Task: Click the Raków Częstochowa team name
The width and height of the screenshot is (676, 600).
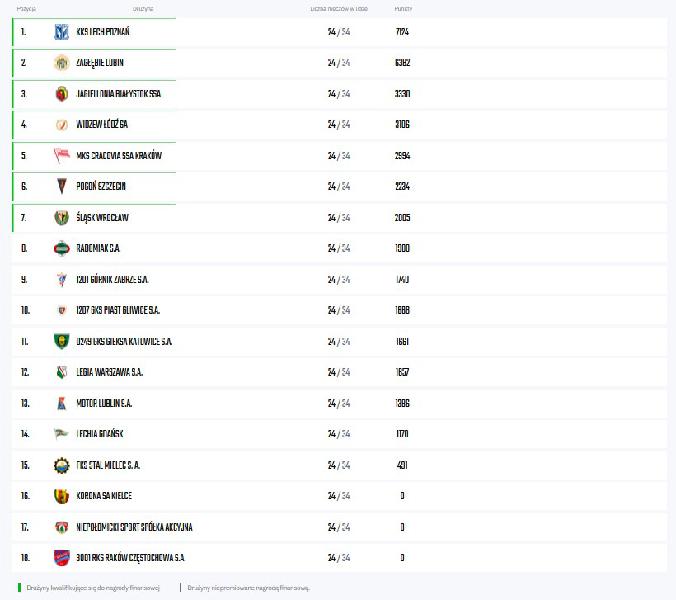Action: pos(130,558)
